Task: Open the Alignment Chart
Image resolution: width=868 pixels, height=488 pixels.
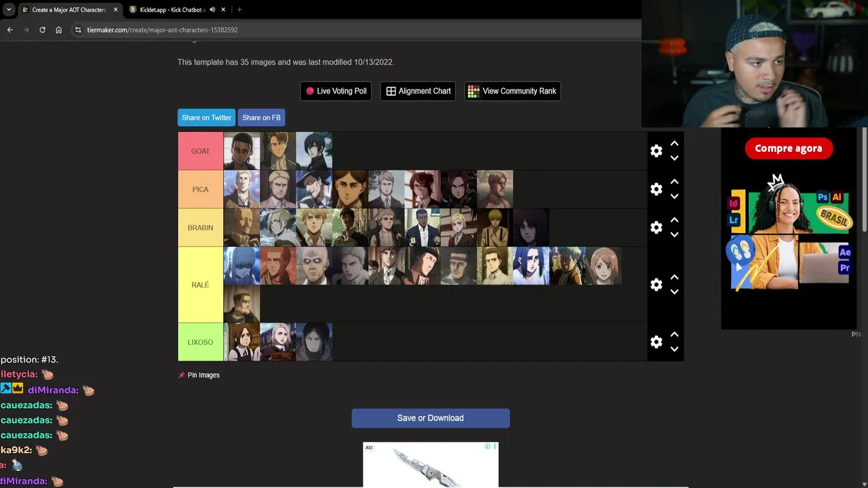Action: click(418, 91)
